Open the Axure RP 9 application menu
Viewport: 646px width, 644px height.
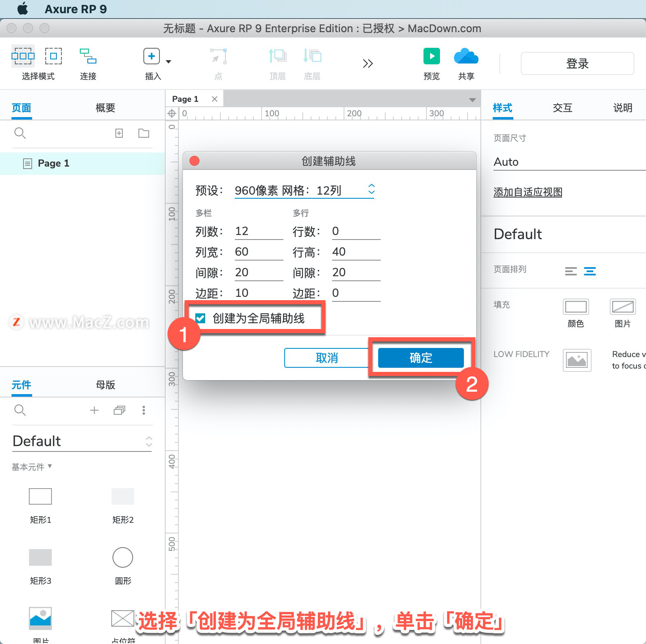[x=76, y=9]
